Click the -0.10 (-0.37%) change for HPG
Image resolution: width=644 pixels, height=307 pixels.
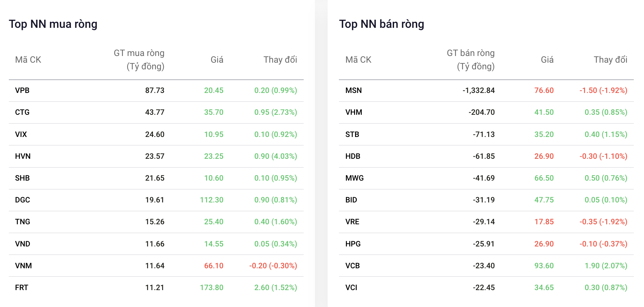click(604, 244)
